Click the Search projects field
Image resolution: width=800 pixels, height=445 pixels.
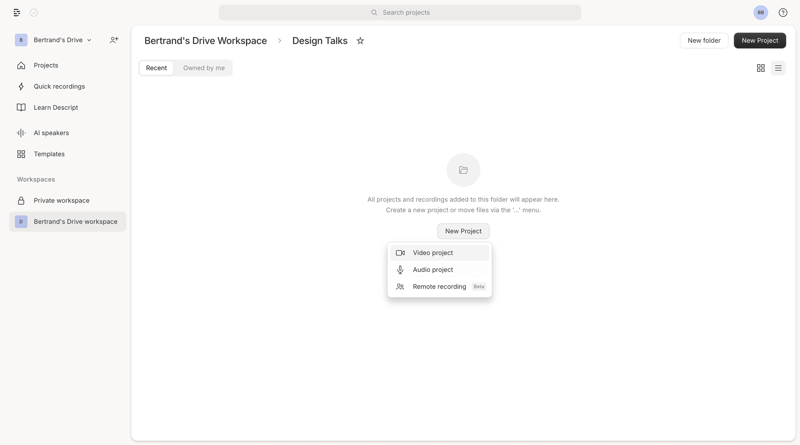click(x=399, y=12)
